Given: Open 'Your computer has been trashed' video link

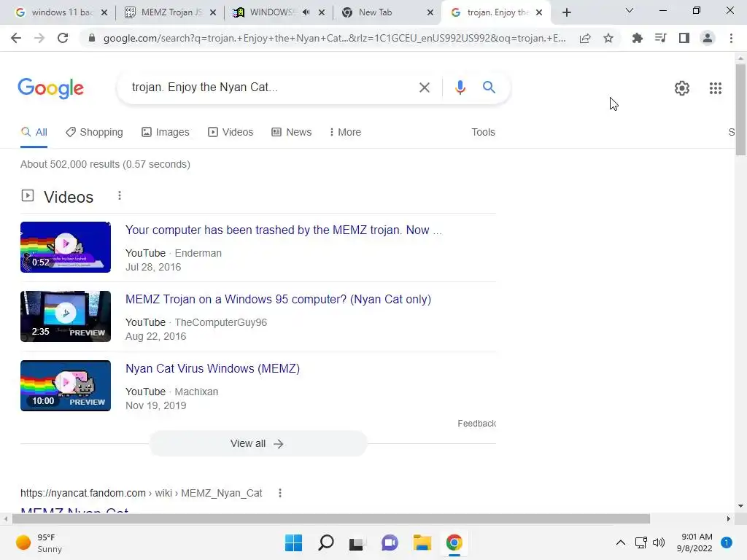Looking at the screenshot, I should [x=284, y=230].
